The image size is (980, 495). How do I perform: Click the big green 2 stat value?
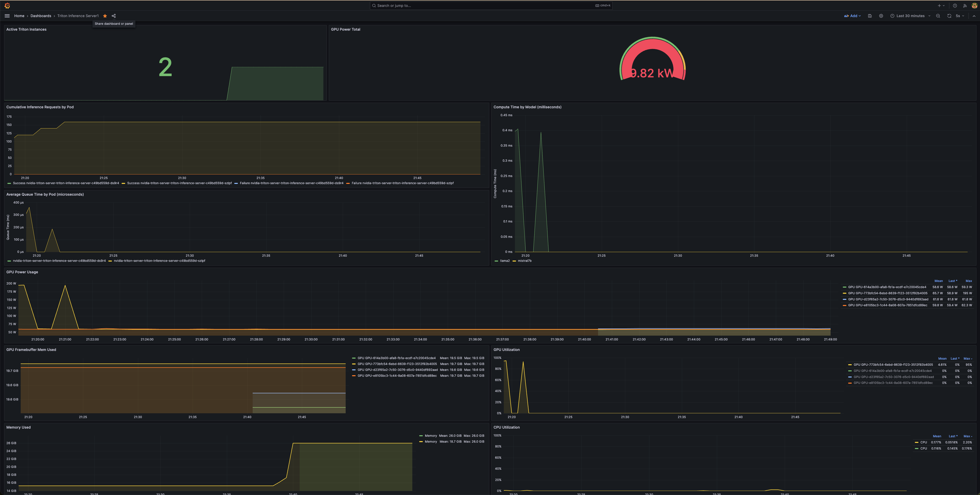point(165,67)
